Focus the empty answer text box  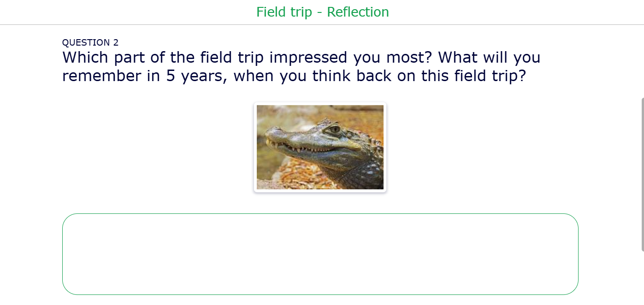pyautogui.click(x=320, y=254)
